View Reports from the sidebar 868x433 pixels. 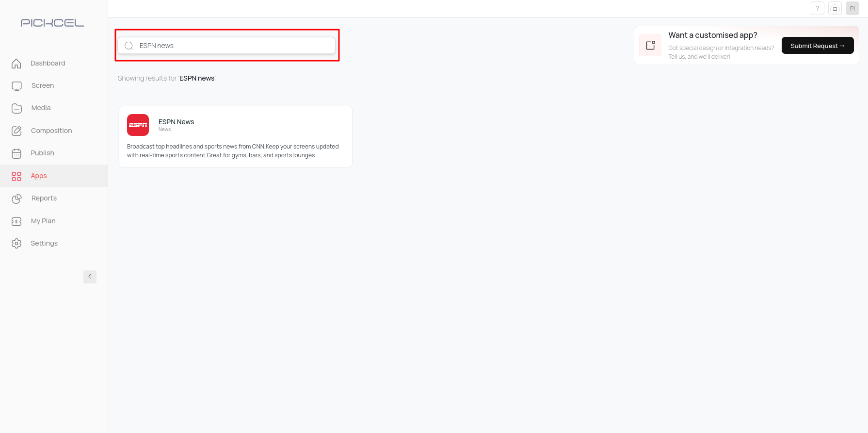point(44,198)
